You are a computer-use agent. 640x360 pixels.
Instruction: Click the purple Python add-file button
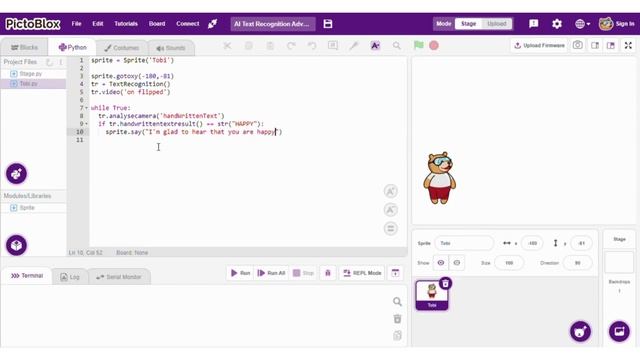tap(16, 174)
